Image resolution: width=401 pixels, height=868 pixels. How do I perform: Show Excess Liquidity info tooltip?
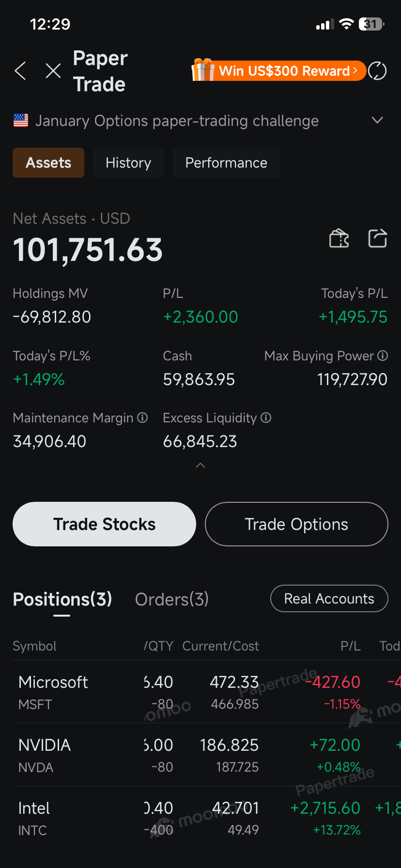click(x=266, y=418)
